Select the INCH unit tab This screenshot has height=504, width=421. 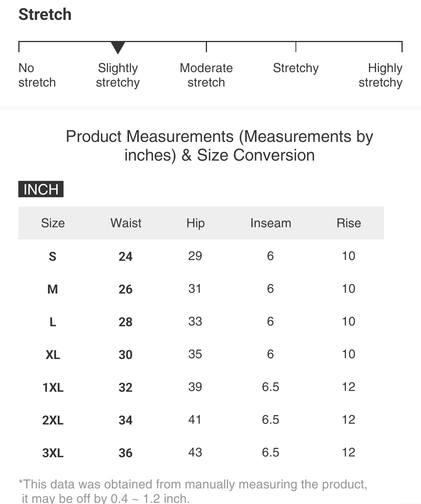coord(41,189)
